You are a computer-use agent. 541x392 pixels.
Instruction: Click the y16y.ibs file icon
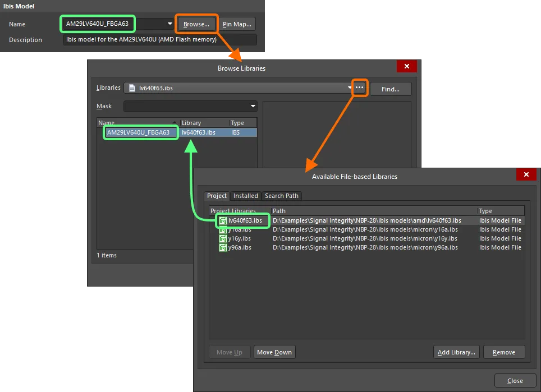(x=223, y=238)
